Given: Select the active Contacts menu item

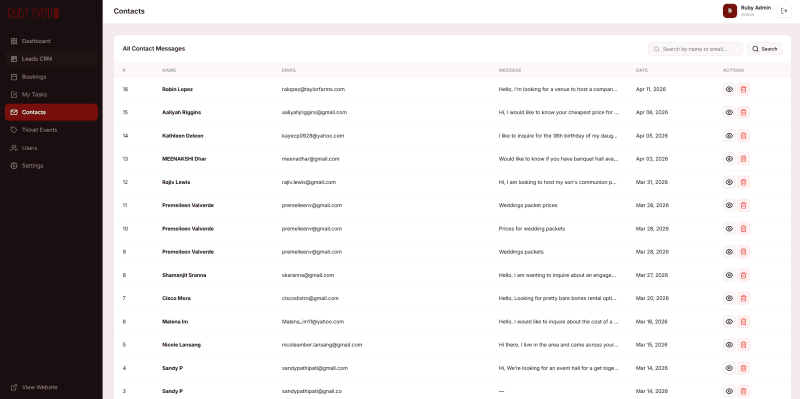Looking at the screenshot, I should click(51, 112).
